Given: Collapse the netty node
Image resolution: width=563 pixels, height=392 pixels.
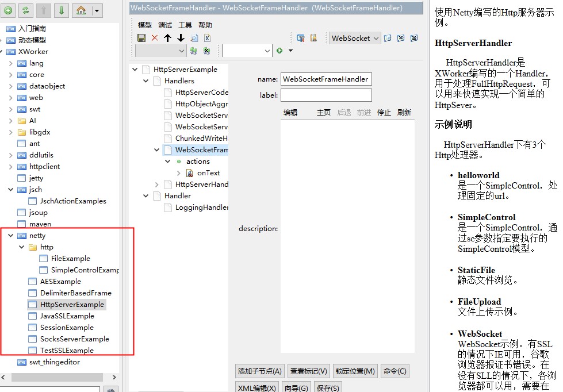Looking at the screenshot, I should tap(10, 236).
